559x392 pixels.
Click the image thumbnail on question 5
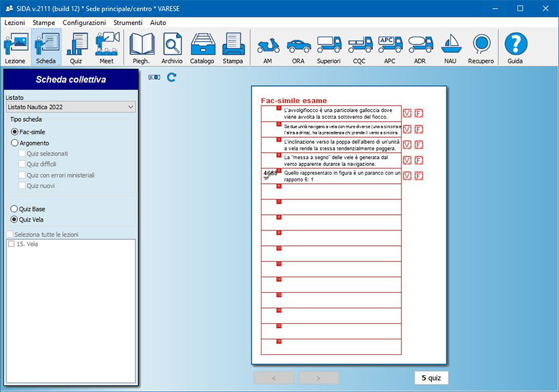268,175
